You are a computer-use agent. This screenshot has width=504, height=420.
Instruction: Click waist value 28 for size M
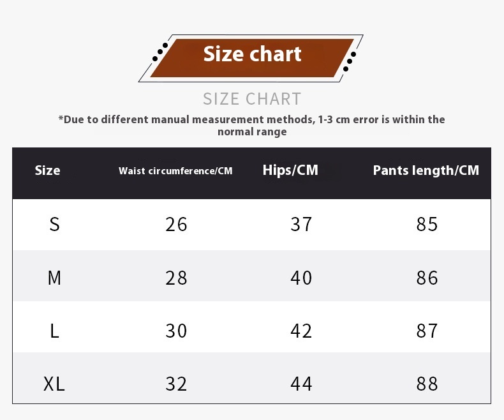click(x=176, y=278)
